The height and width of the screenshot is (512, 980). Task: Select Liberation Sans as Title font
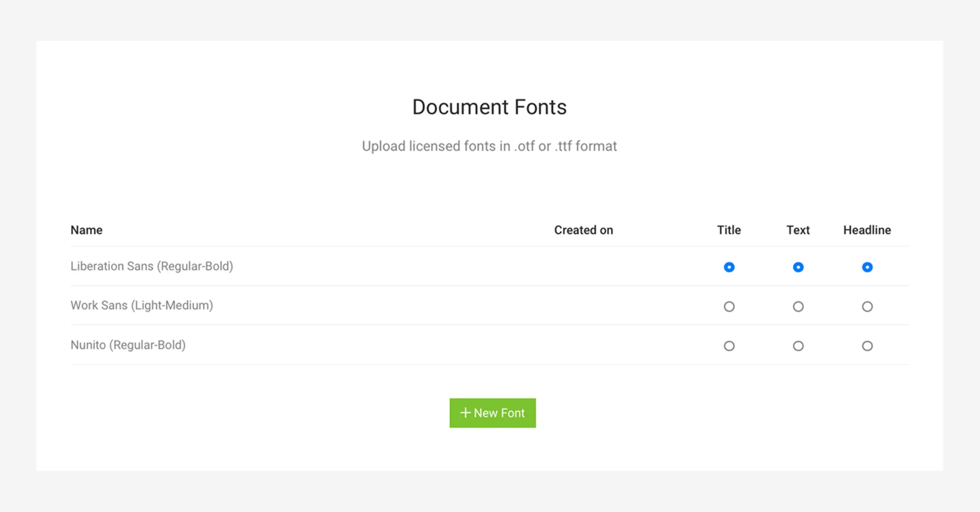tap(729, 267)
